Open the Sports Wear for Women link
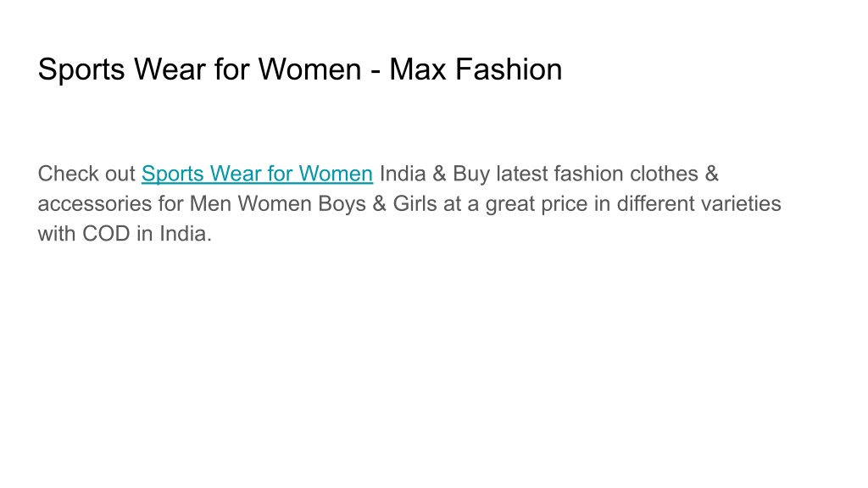The width and height of the screenshot is (868, 488). point(257,174)
